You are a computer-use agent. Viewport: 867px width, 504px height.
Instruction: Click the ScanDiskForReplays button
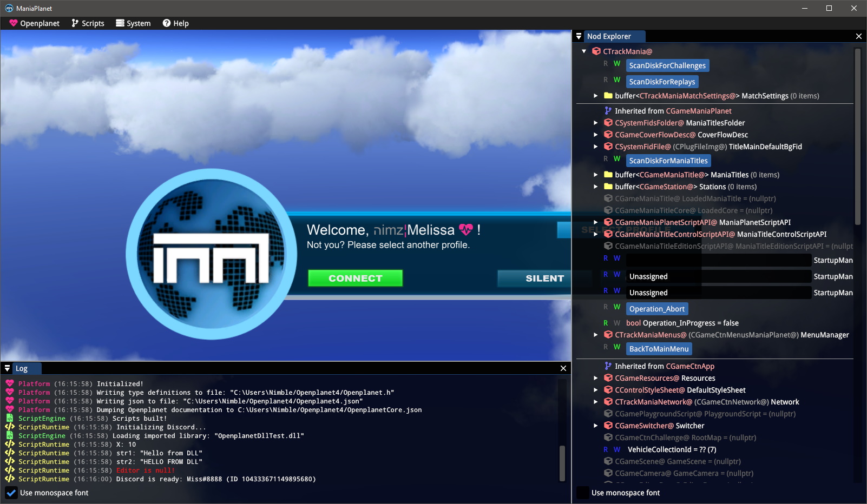tap(662, 82)
